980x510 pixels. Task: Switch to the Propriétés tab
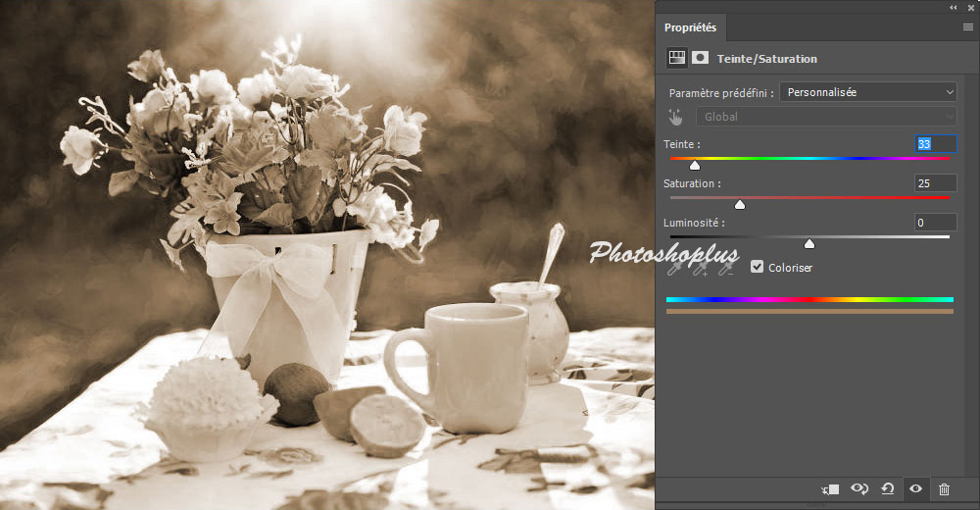[690, 27]
